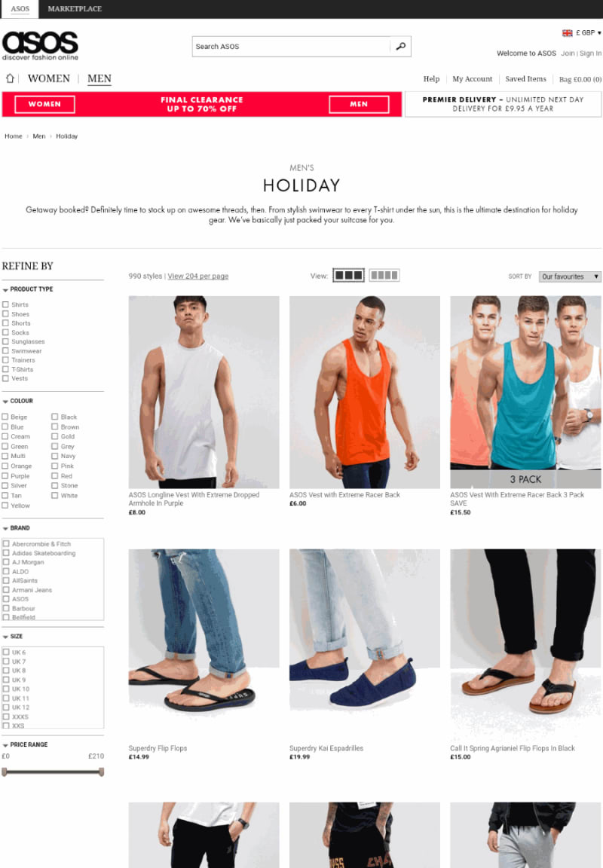Image resolution: width=603 pixels, height=868 pixels.
Task: Enable the UK 9 size filter
Action: 6,680
